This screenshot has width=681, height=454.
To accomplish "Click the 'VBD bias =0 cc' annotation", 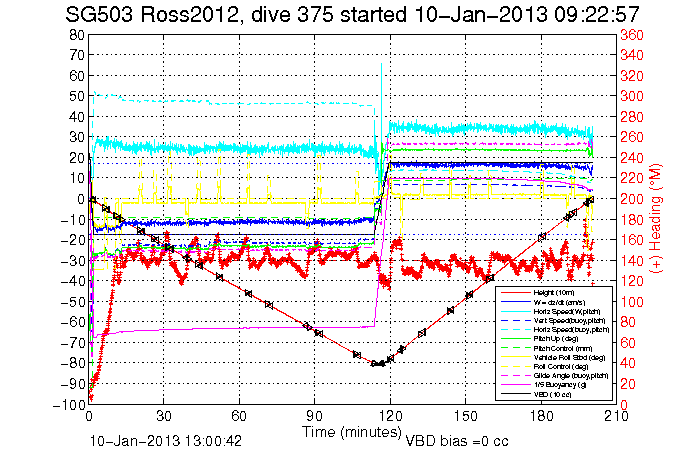I will point(457,441).
